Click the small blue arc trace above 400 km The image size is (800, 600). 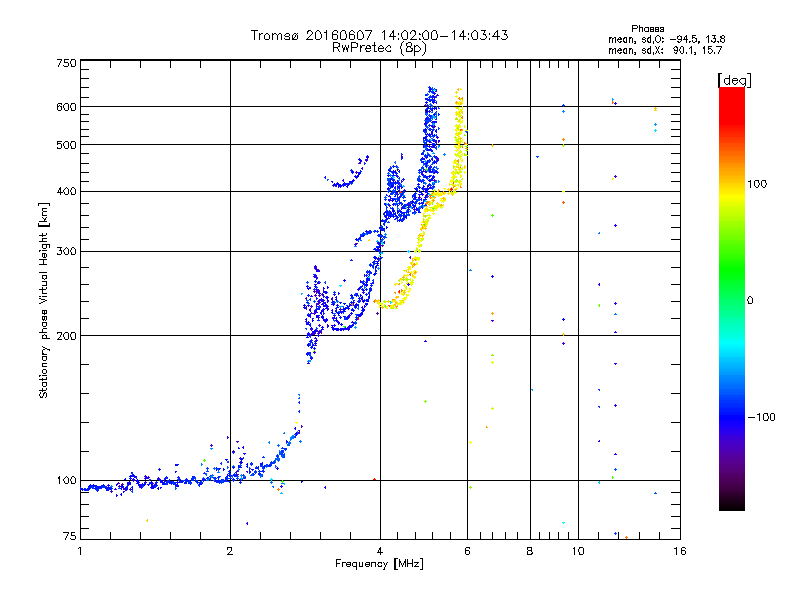(x=347, y=173)
